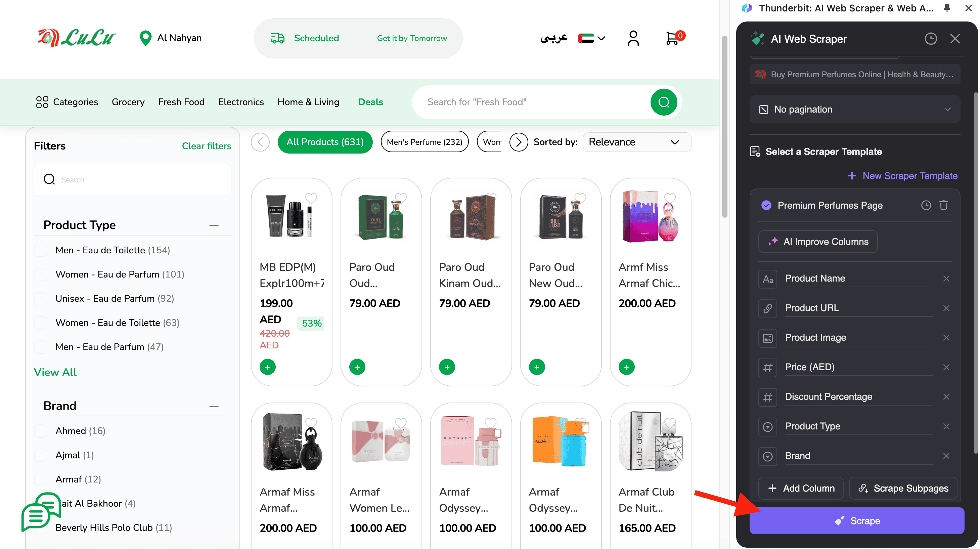980x549 pixels.
Task: Wishlist the MB EDP(M) Explr100m product
Action: [311, 198]
